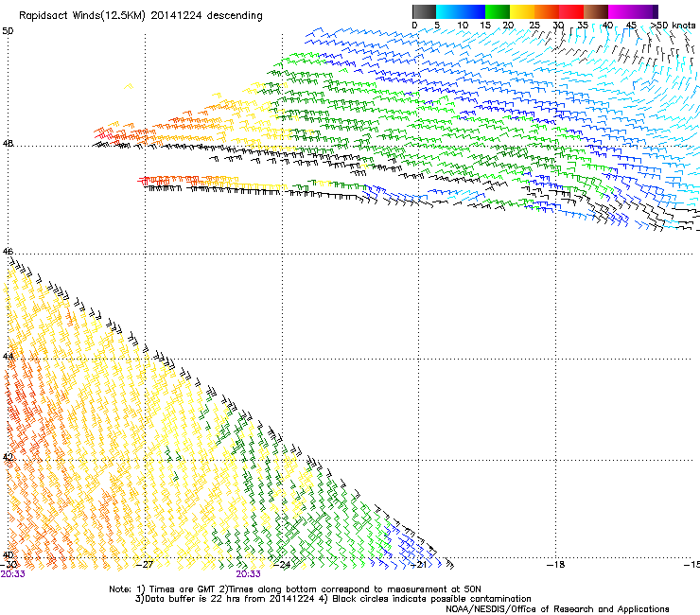Click the 'Data buffer is 22 hrs' note
The image size is (700, 615).
click(x=193, y=599)
